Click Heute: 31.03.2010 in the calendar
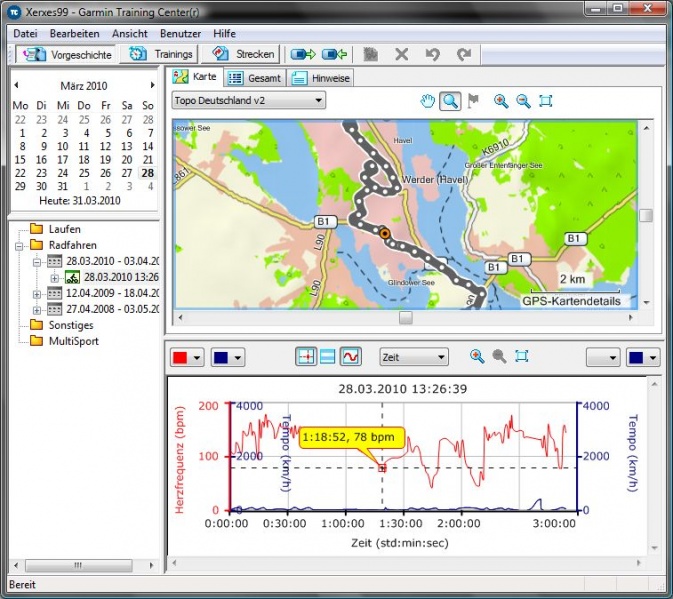This screenshot has width=673, height=599. (80, 201)
